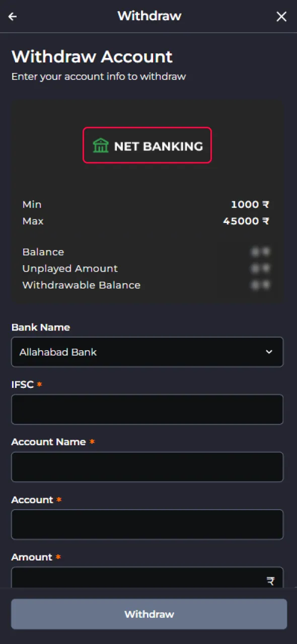Reveal the hidden Unplayed Amount value
Image resolution: width=297 pixels, height=644 pixels.
click(261, 268)
